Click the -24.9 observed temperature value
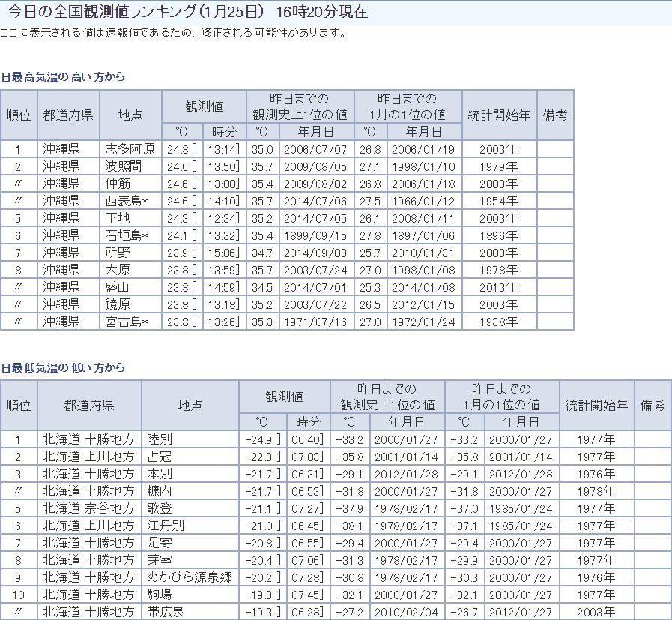Screen dimensions: 672x620 coord(258,439)
